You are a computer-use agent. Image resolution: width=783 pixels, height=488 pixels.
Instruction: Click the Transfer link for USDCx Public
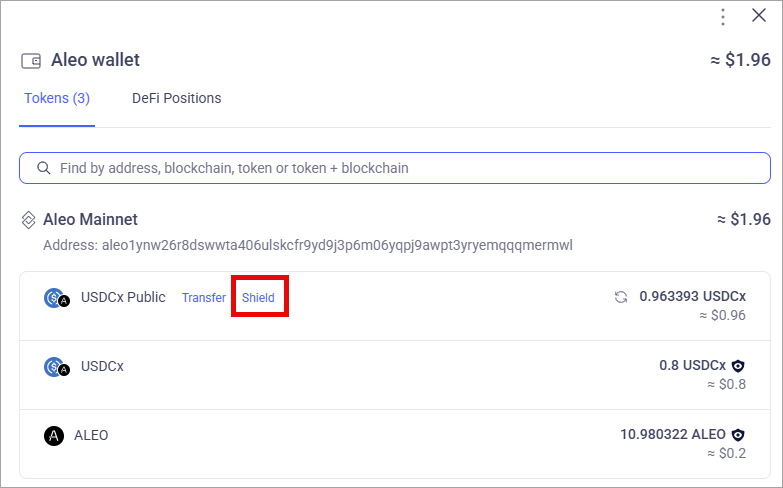pyautogui.click(x=204, y=298)
